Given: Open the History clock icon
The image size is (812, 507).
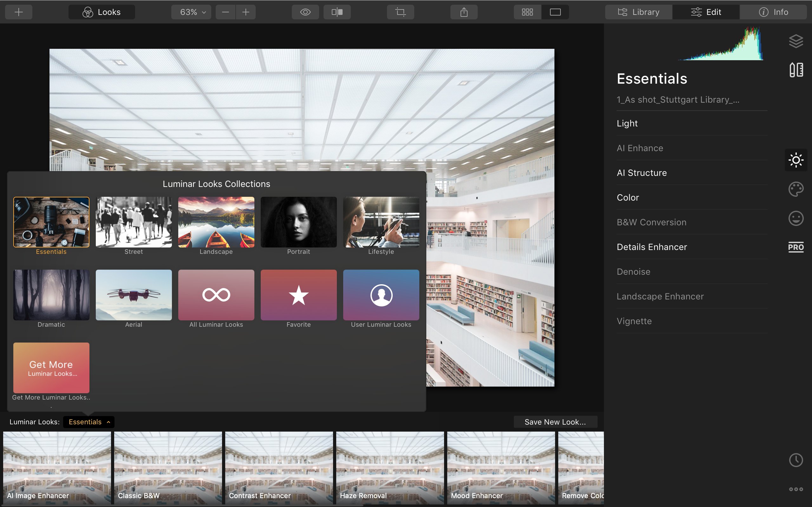Looking at the screenshot, I should [796, 460].
